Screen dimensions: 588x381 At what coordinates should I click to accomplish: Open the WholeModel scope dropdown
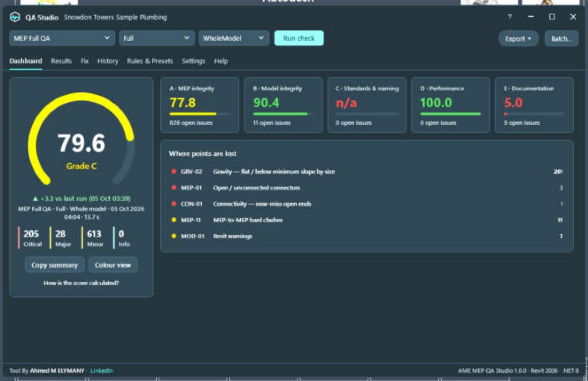coord(234,38)
